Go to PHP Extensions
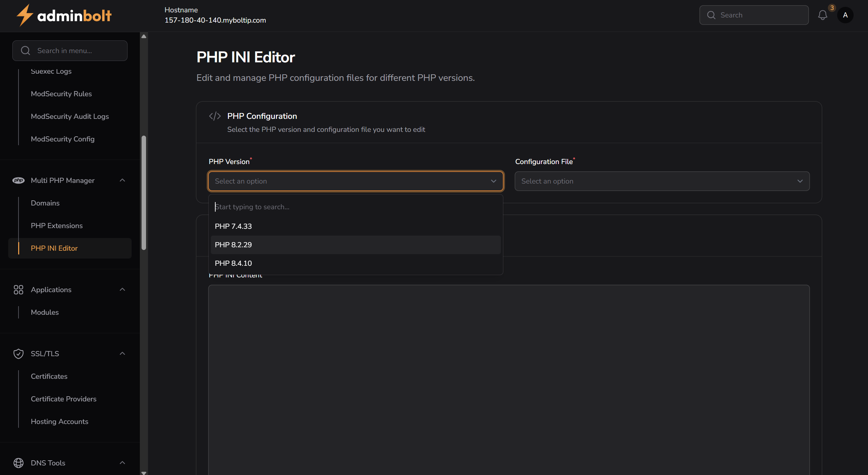This screenshot has height=475, width=868. pos(57,226)
